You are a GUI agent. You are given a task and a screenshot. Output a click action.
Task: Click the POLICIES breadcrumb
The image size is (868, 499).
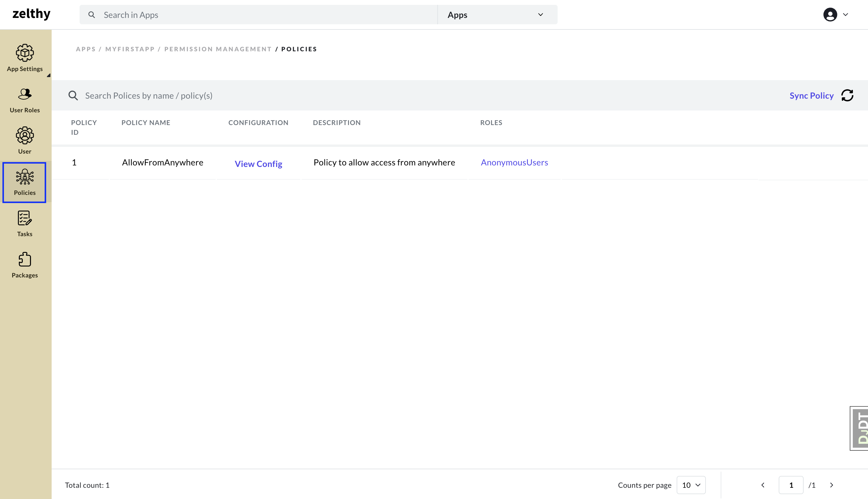tap(299, 49)
